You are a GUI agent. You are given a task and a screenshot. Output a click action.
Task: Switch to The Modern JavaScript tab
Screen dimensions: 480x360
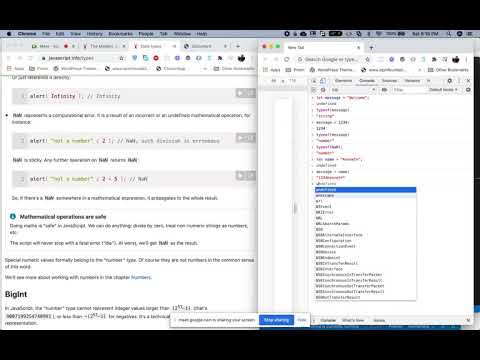tap(104, 46)
